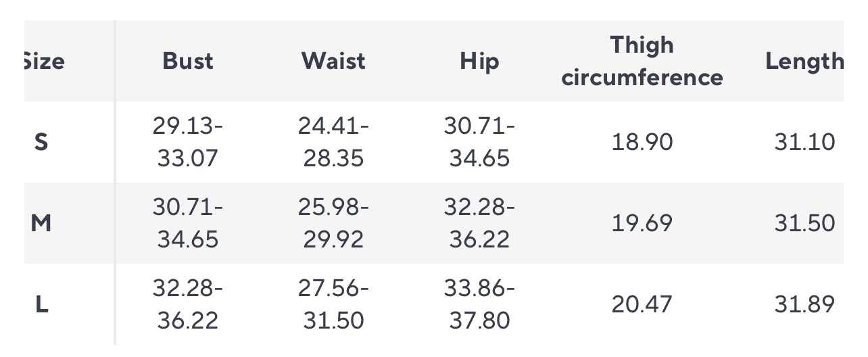Image resolution: width=868 pixels, height=357 pixels.
Task: Select the L size row label
Action: coord(41,305)
